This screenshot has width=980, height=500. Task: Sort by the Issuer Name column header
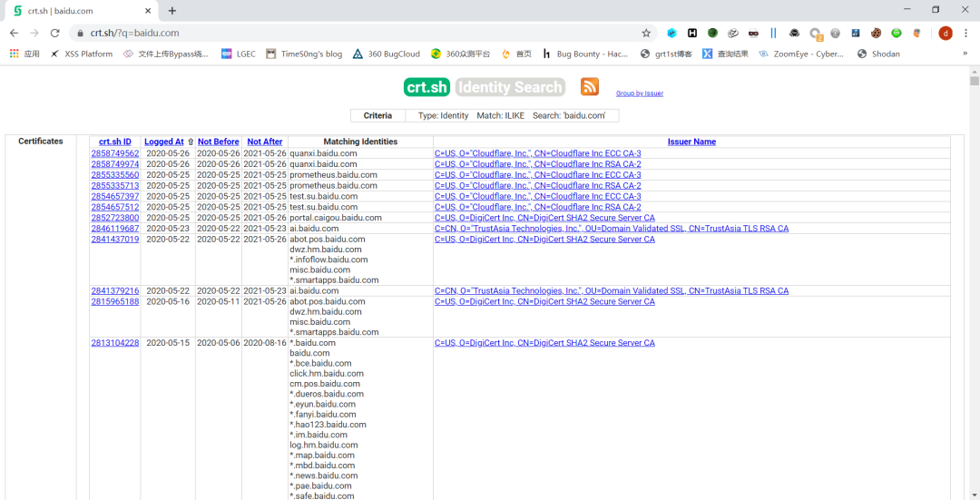coord(691,142)
